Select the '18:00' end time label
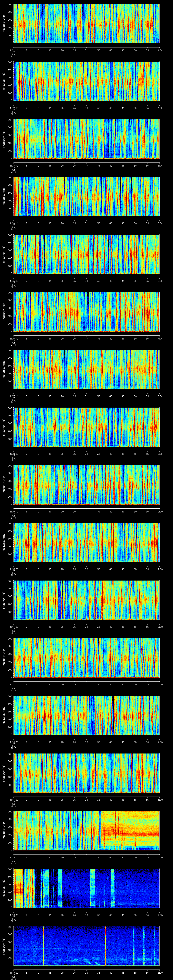 coord(159,972)
